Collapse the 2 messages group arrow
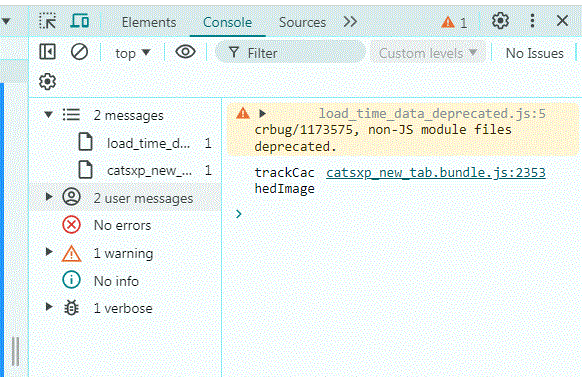Screen dimensions: 582x377 pyautogui.click(x=48, y=114)
